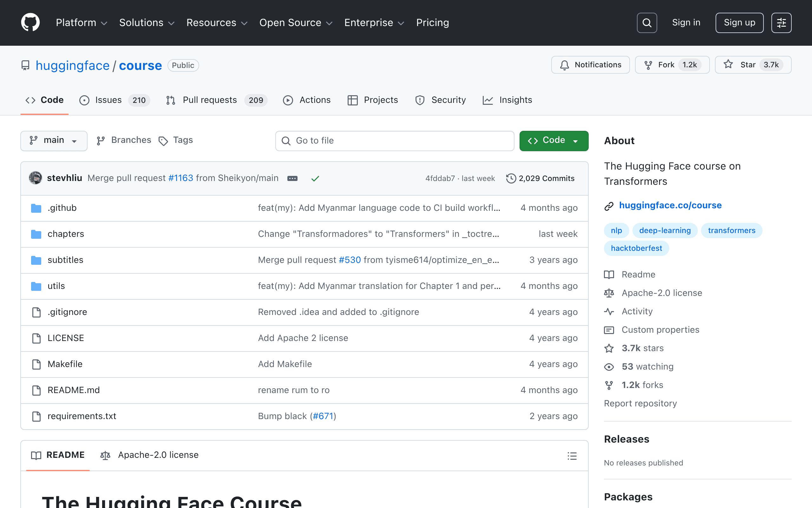Open pull request #1163 link
This screenshot has height=508, width=812.
pos(180,178)
